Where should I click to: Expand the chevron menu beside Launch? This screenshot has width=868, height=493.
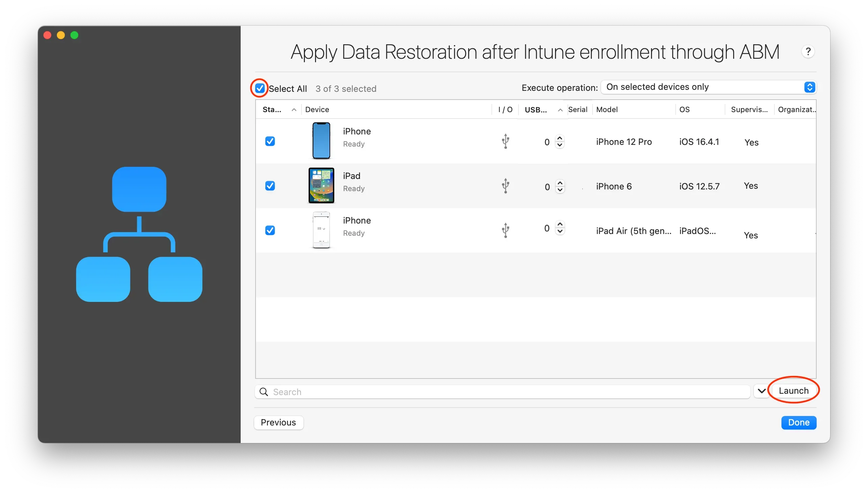(x=761, y=391)
